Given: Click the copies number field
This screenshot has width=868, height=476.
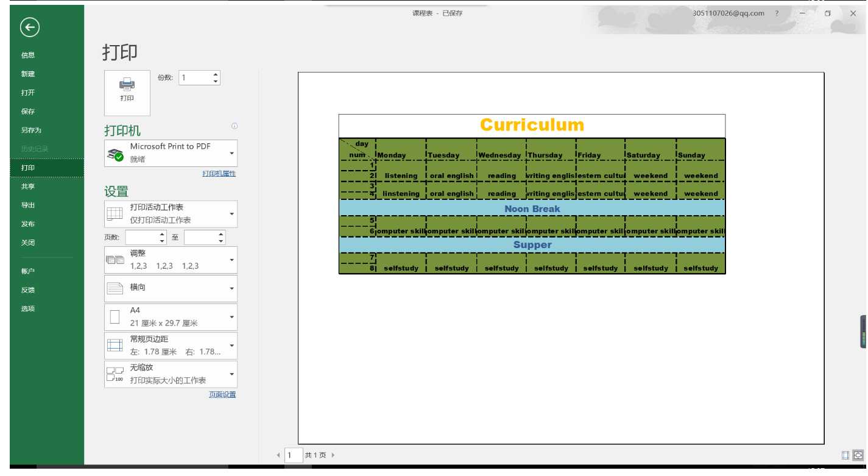Looking at the screenshot, I should coord(194,77).
